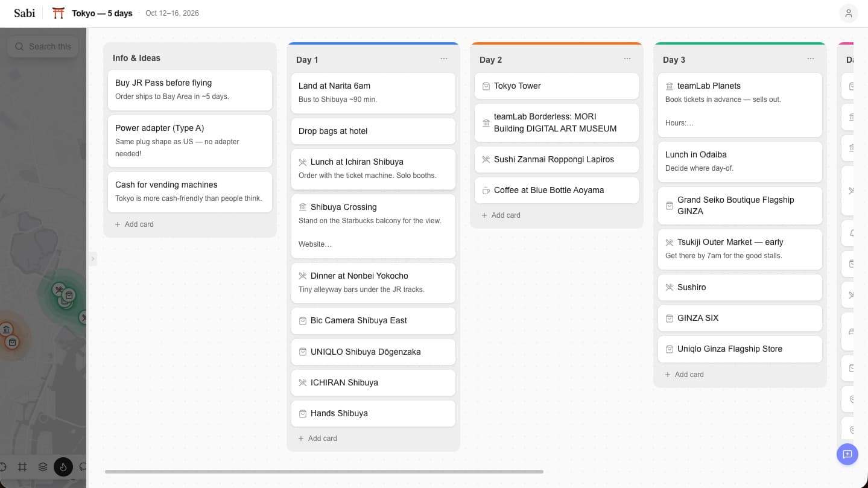Focus the map search field

click(43, 46)
